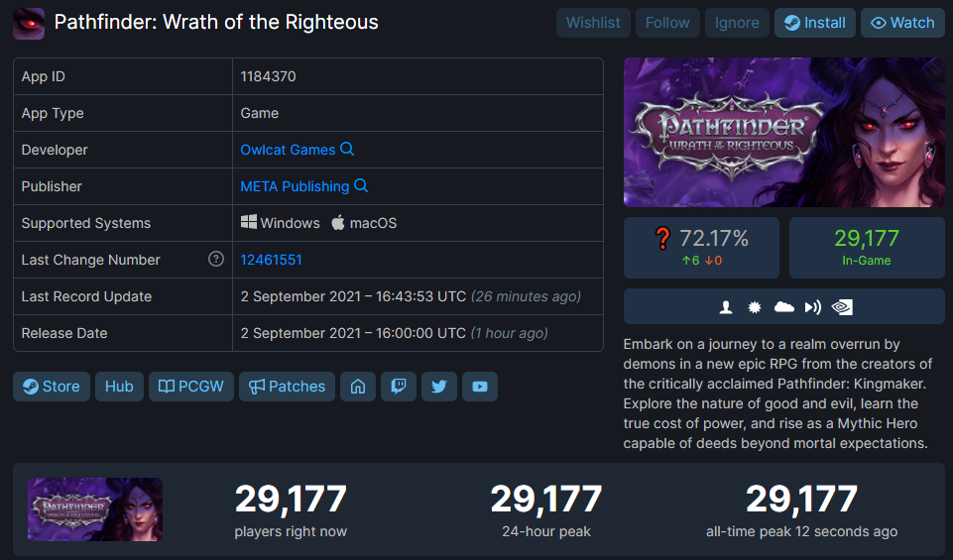This screenshot has height=560, width=953.
Task: Click the Ignore button
Action: pos(737,23)
